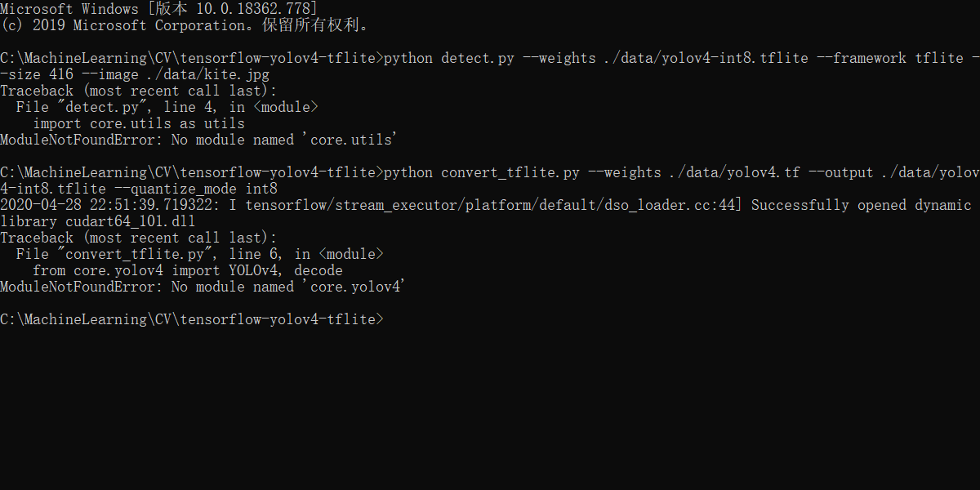Click "convert_tflite.py" in the second python command
The width and height of the screenshot is (980, 490).
pos(510,172)
